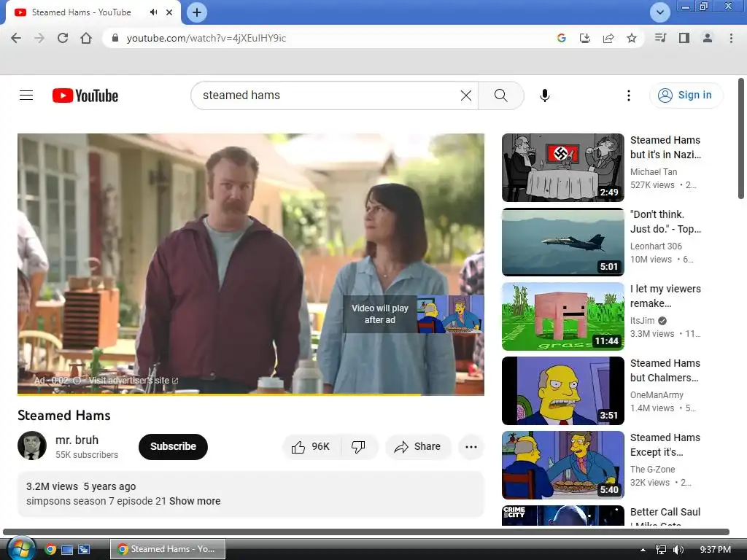Viewport: 747px width, 560px height.
Task: Click the vertical page scrollbar
Action: tap(741, 139)
